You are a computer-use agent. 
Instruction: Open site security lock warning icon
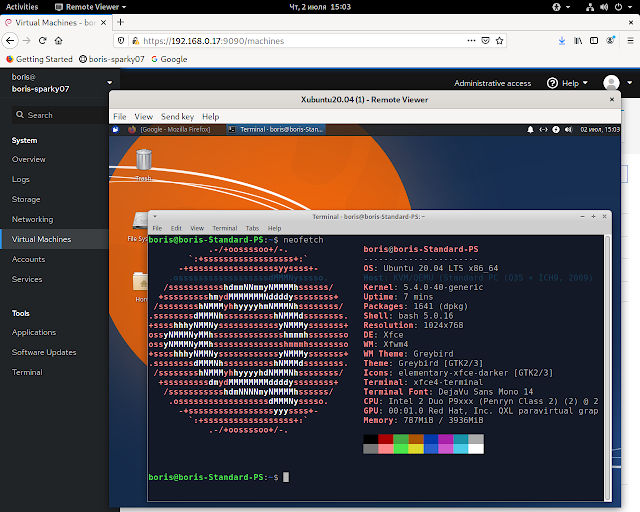[x=135, y=41]
